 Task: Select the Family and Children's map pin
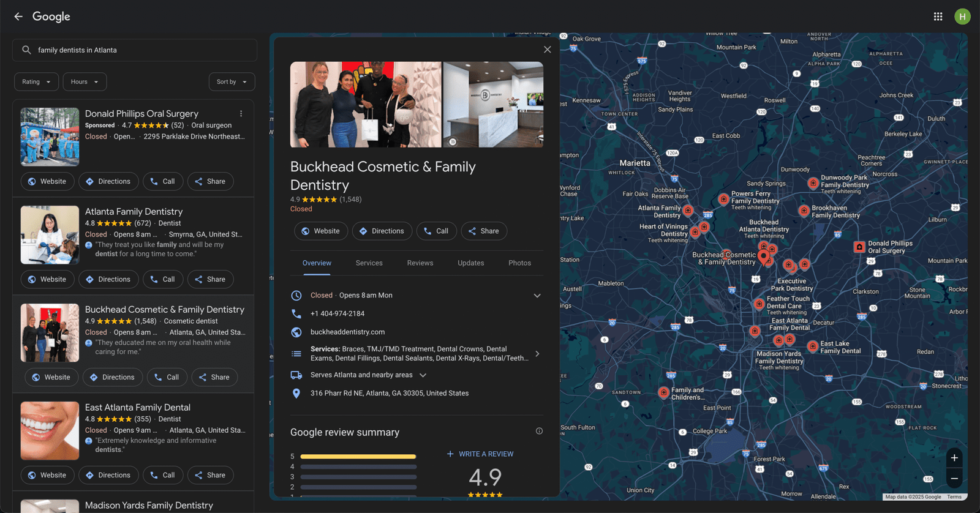click(x=663, y=392)
